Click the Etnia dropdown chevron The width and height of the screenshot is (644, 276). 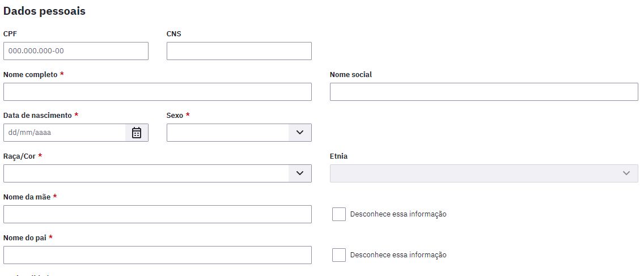tap(626, 173)
